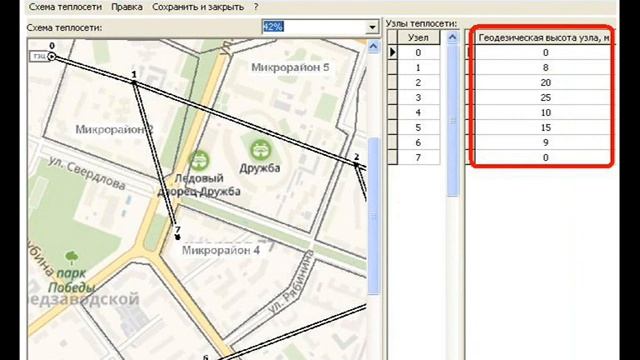This screenshot has width=640, height=360.
Task: Select the Геодезическая высота узла column header
Action: 544,38
